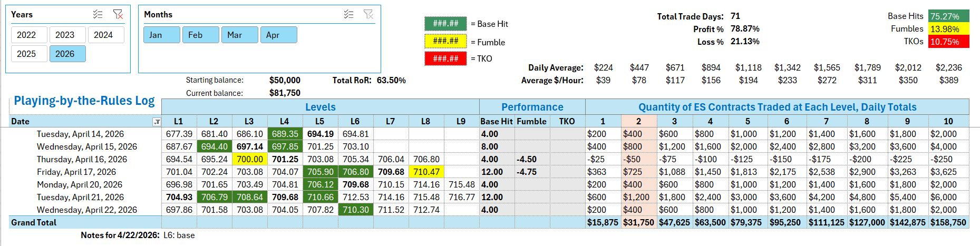Pick Apr in the Months slicer

(279, 35)
